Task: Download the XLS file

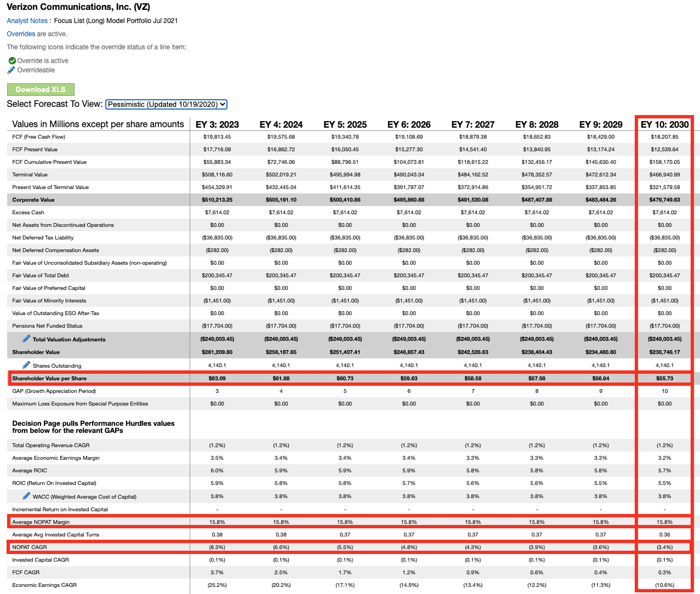Action: (x=41, y=89)
